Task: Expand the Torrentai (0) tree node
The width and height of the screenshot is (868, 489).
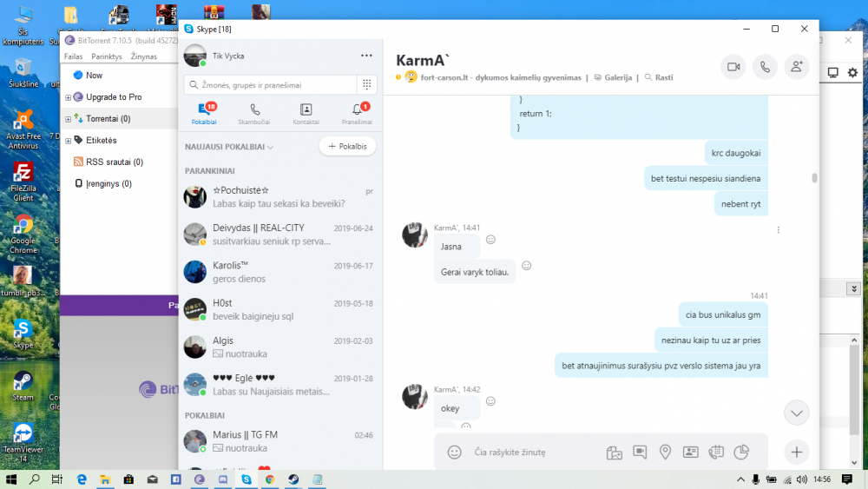Action: [68, 119]
